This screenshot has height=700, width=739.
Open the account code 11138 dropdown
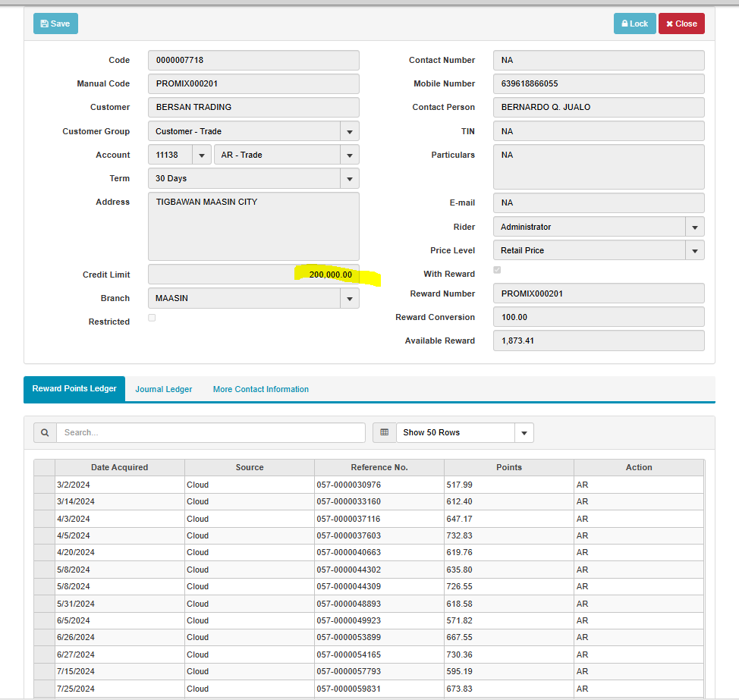pyautogui.click(x=202, y=155)
